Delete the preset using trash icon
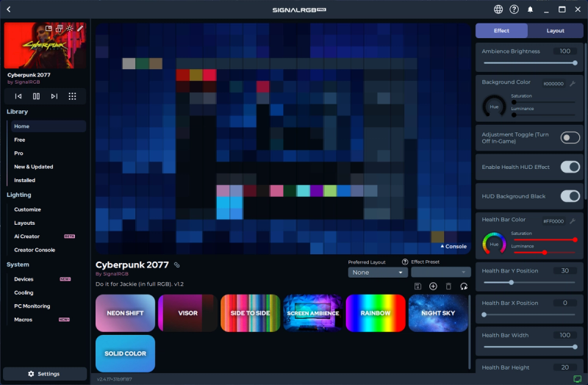This screenshot has height=385, width=588. click(448, 286)
